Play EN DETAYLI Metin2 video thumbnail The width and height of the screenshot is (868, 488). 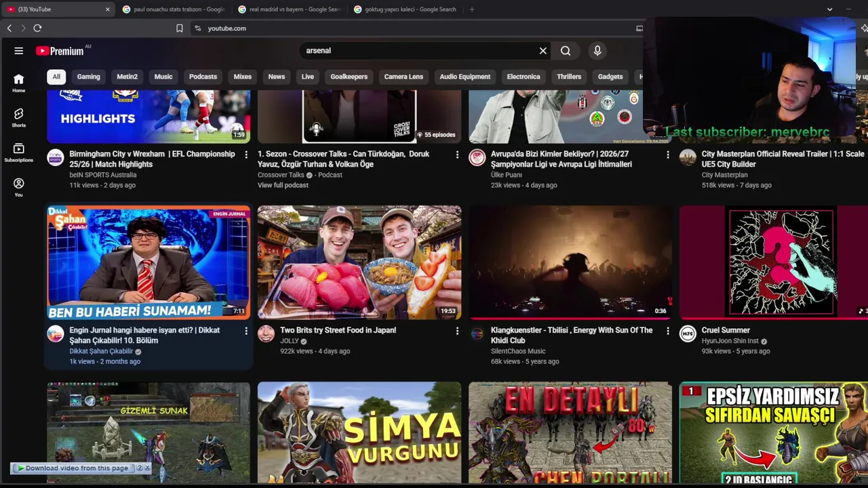click(x=570, y=433)
